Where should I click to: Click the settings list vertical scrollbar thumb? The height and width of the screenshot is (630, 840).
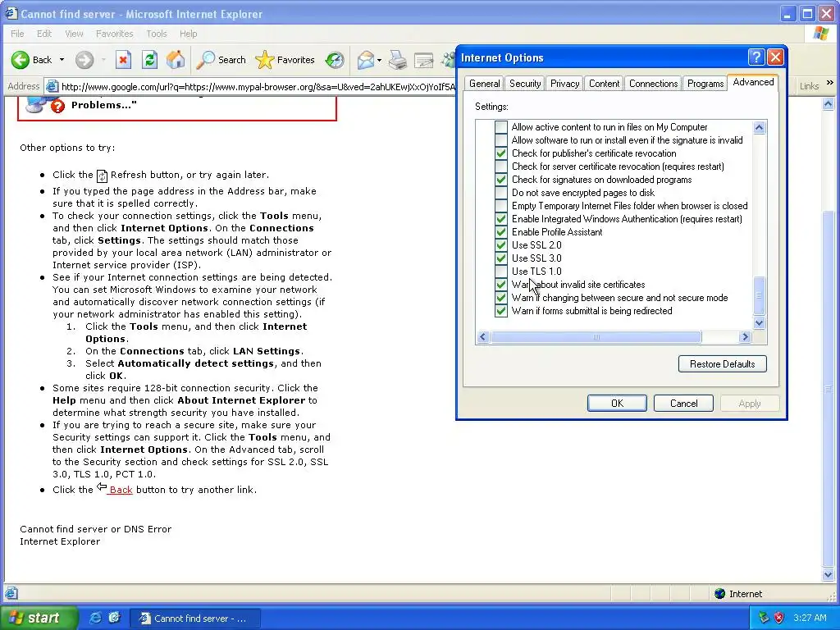point(759,295)
